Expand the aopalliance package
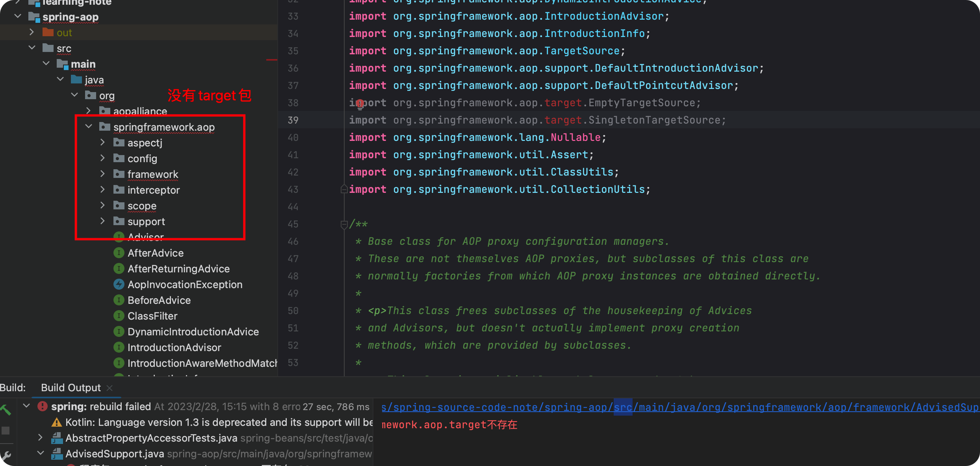980x466 pixels. pos(89,111)
